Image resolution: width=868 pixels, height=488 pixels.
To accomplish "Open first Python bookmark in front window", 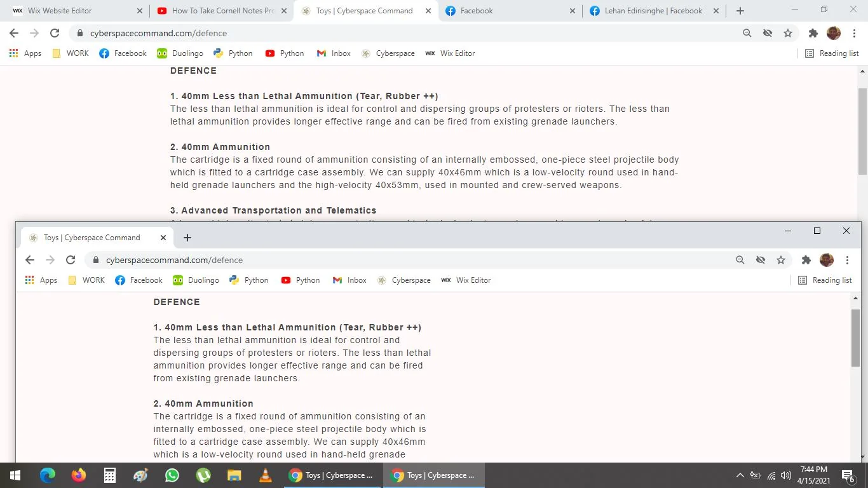I will pyautogui.click(x=249, y=280).
